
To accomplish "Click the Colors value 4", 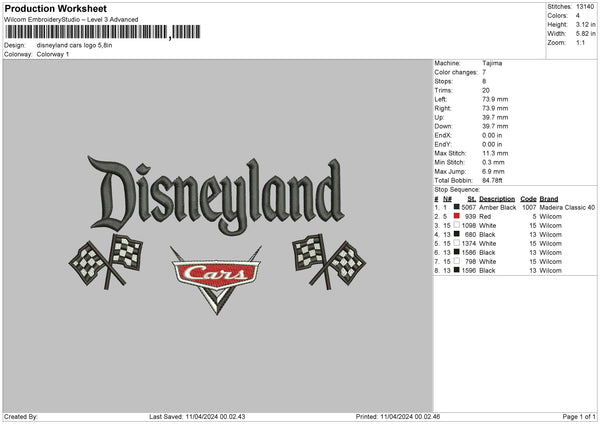I will point(578,16).
